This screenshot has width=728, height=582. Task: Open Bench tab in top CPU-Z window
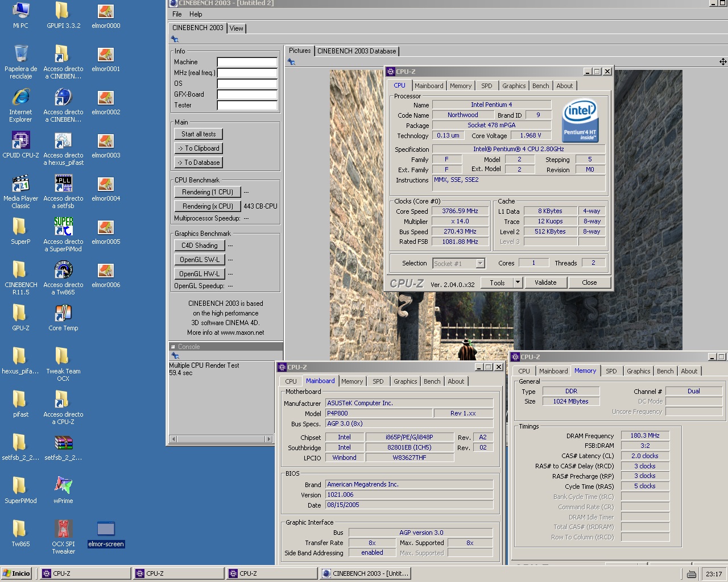click(x=541, y=86)
